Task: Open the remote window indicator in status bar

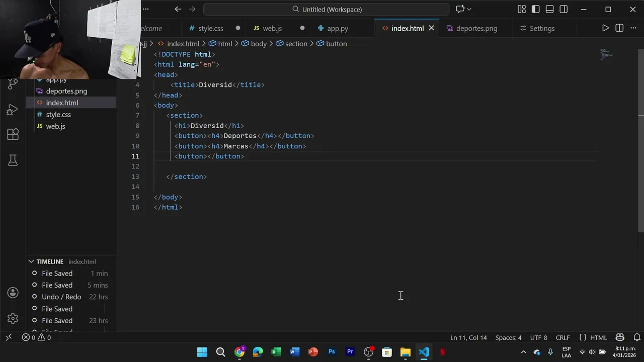Action: pyautogui.click(x=9, y=337)
